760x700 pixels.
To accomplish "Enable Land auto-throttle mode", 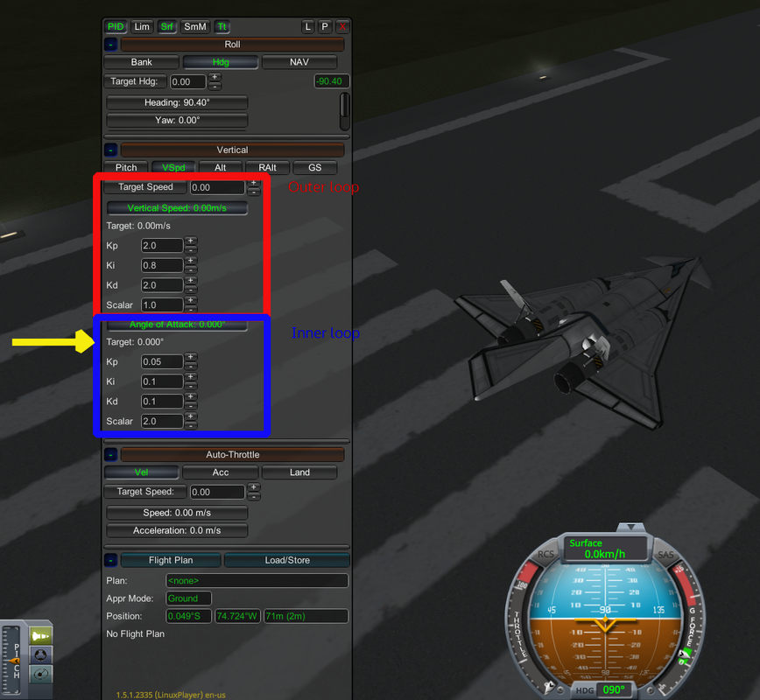I will [299, 472].
